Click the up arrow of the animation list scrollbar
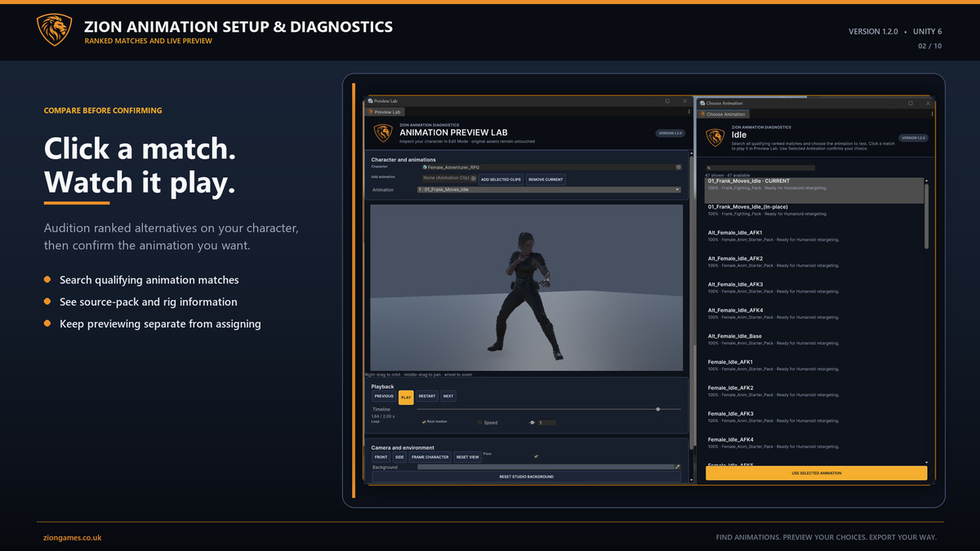This screenshot has height=551, width=980. click(x=926, y=181)
